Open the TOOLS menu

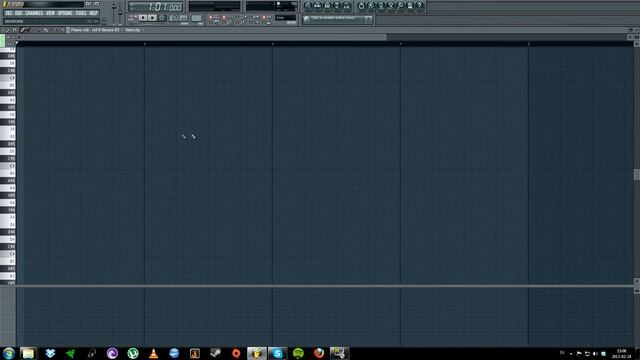[81, 13]
